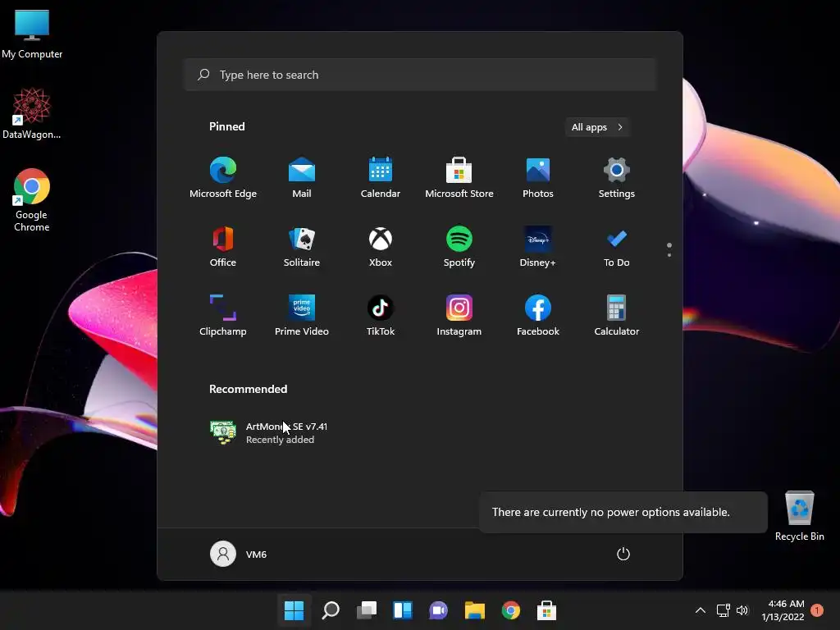Screen dimensions: 840x630
Task: Click the network icon in system tray
Action: pos(724,610)
